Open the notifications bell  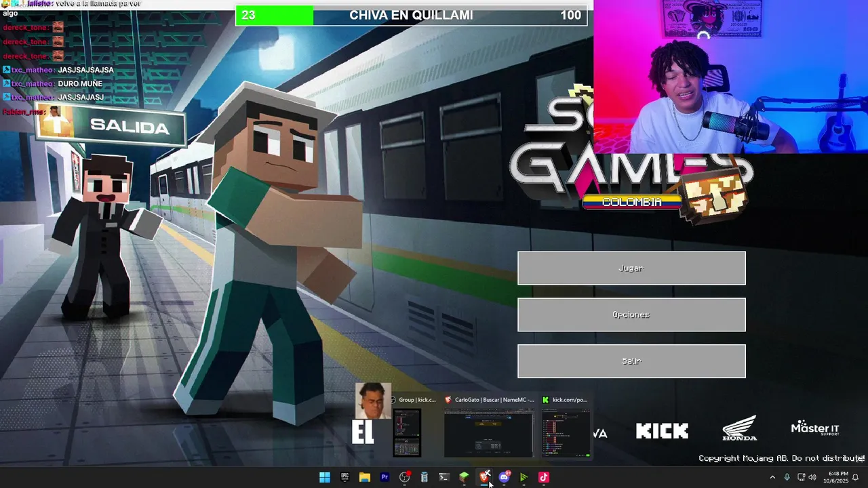(856, 477)
